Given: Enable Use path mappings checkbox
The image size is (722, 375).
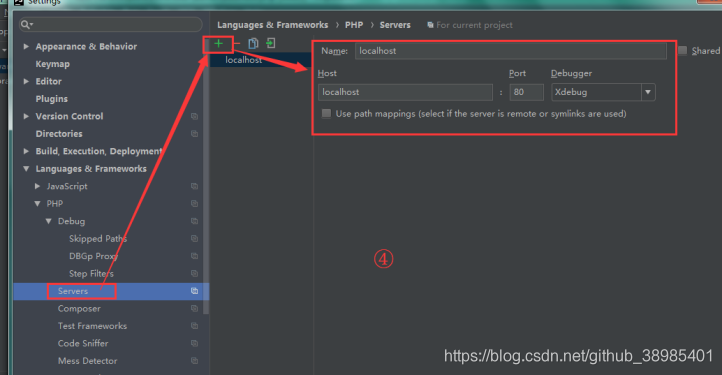Looking at the screenshot, I should [326, 113].
